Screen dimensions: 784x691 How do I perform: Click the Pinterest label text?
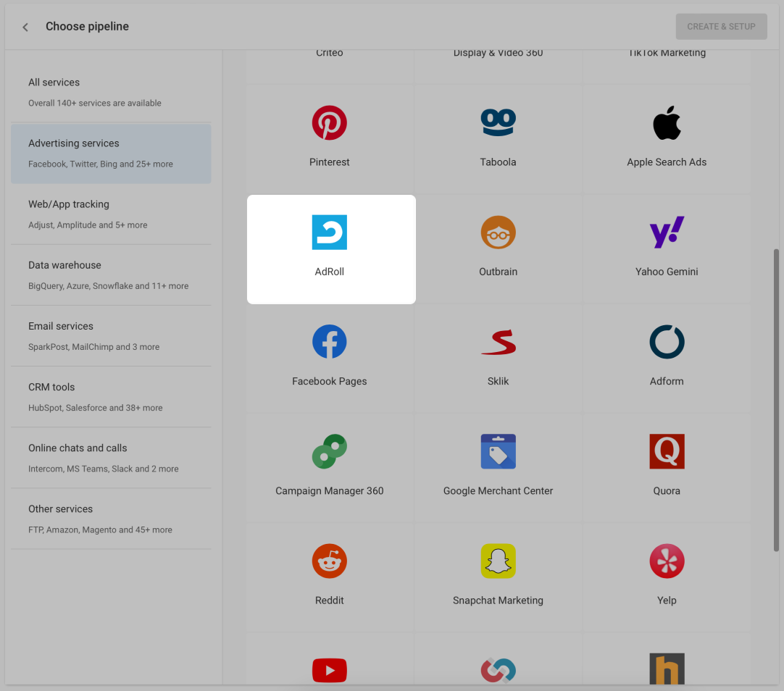coord(330,162)
